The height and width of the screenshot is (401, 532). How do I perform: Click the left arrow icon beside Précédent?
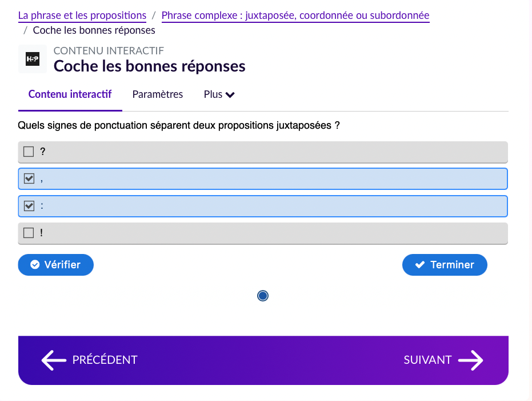pos(54,360)
